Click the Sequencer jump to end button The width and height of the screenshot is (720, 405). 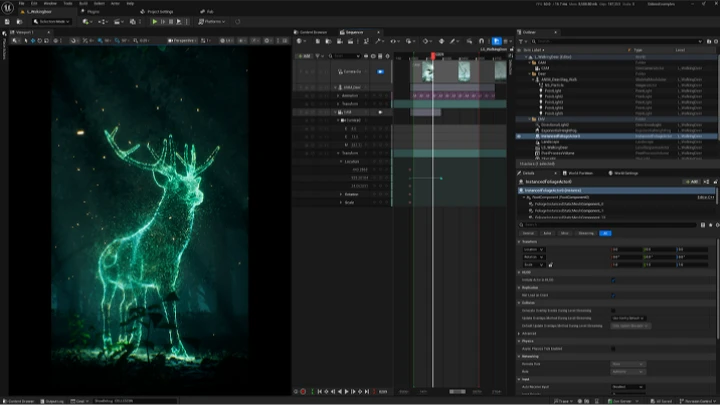click(x=367, y=392)
